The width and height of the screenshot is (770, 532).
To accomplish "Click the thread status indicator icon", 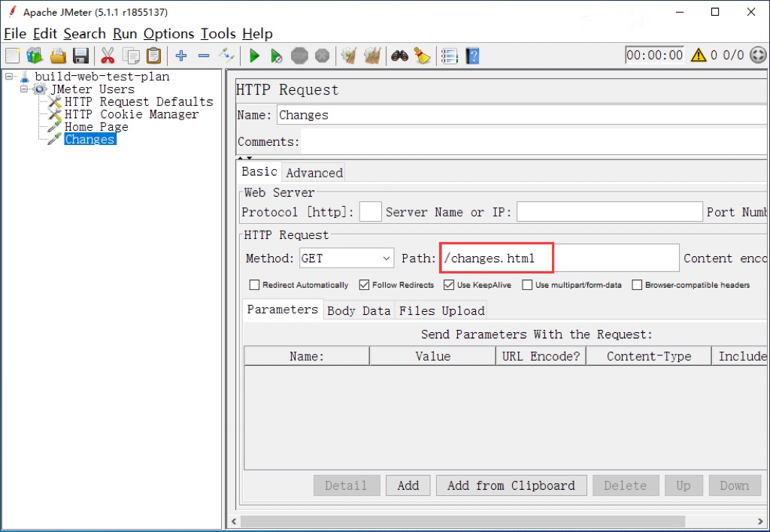I will pos(759,55).
